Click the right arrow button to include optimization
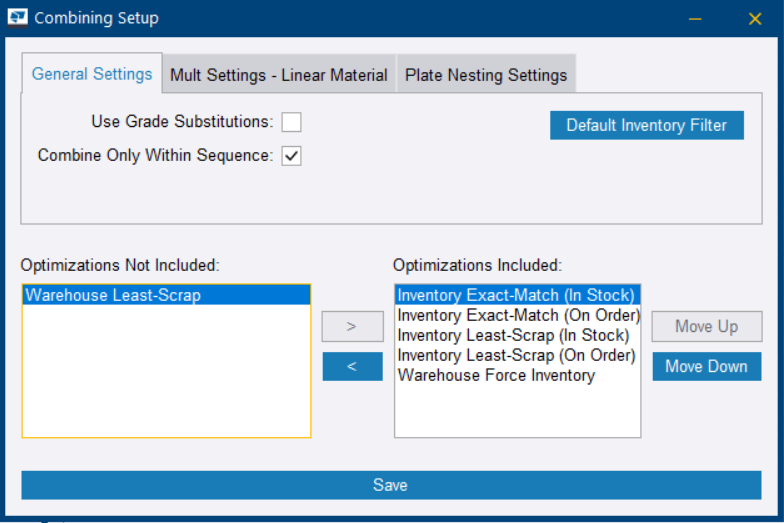Image resolution: width=784 pixels, height=523 pixels. 352,326
